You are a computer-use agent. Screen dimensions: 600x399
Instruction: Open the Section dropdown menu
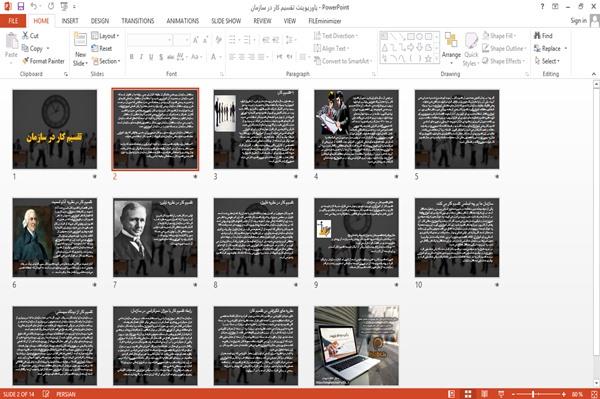pos(106,61)
